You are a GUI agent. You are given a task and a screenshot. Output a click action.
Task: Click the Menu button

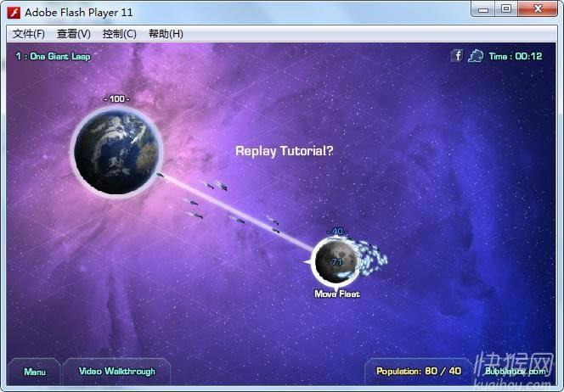click(x=35, y=372)
